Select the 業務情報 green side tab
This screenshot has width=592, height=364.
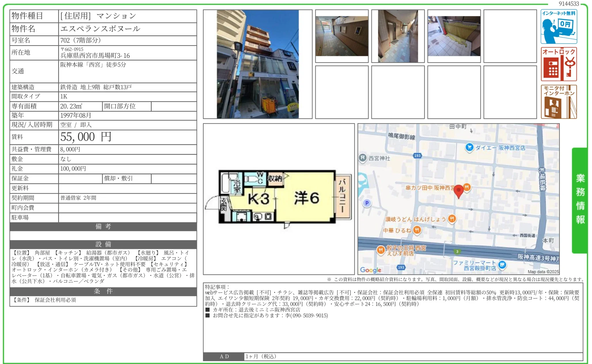[x=580, y=200]
